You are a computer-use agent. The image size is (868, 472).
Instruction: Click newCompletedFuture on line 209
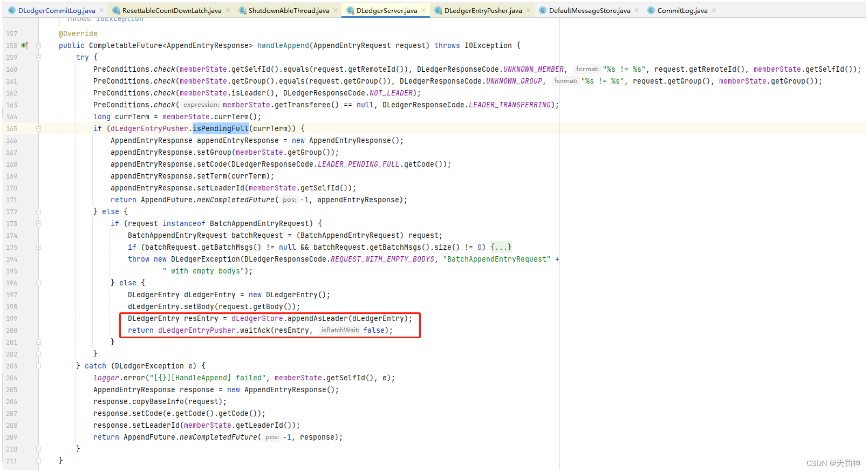click(x=218, y=437)
